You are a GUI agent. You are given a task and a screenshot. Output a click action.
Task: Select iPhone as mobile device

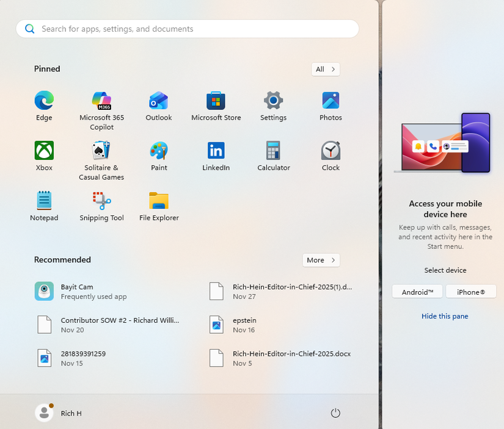click(x=470, y=291)
